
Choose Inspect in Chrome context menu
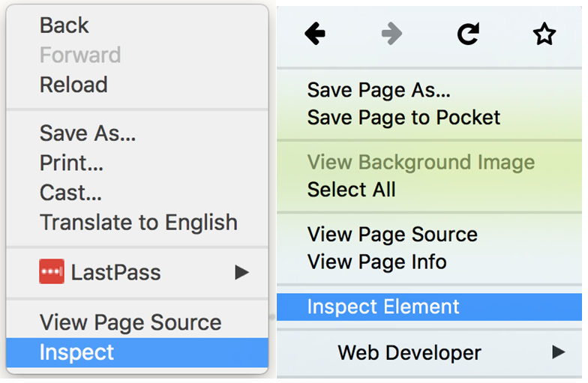click(x=137, y=352)
